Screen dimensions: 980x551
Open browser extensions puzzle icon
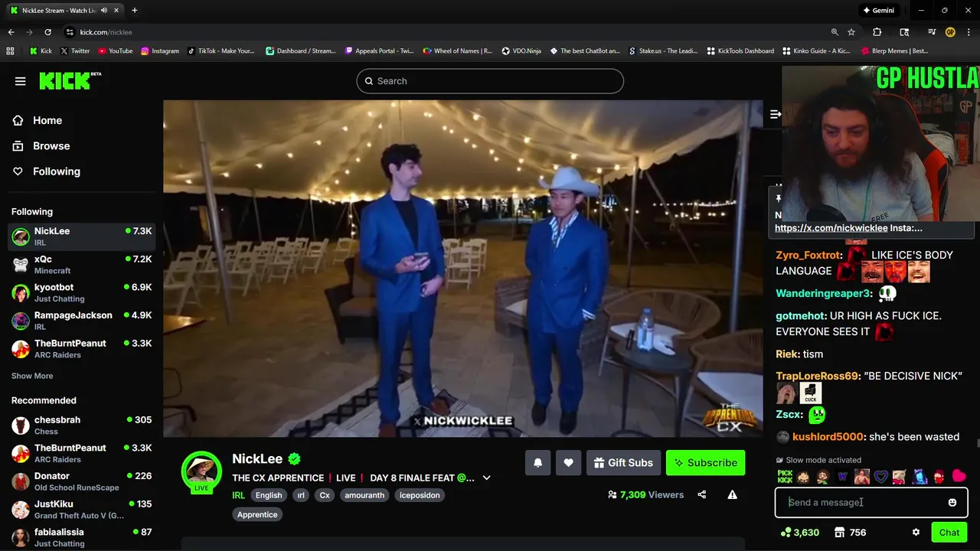[x=877, y=32]
